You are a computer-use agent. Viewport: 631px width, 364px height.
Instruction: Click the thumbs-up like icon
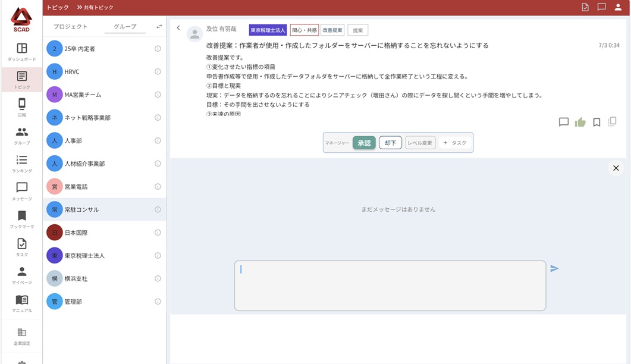pos(580,122)
